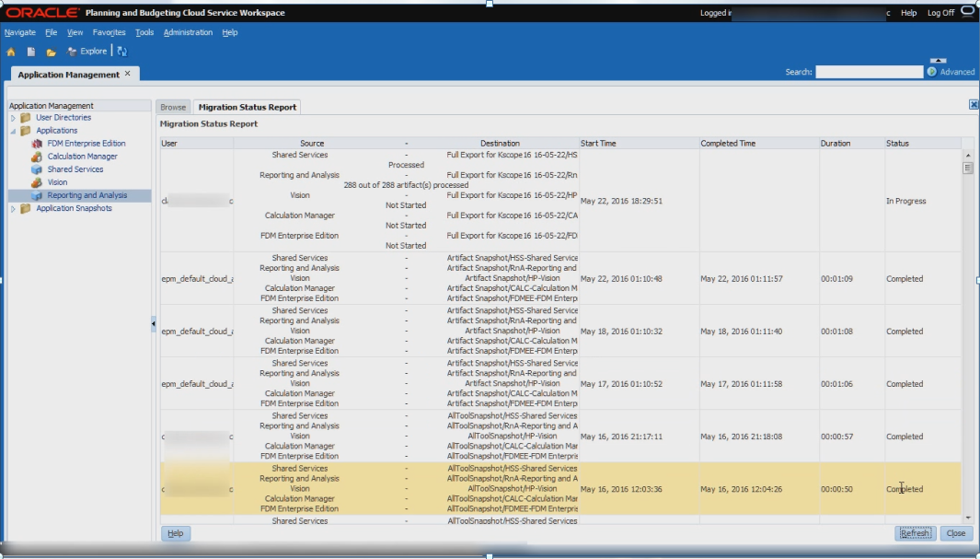
Task: Click the Shared Services tree icon
Action: (x=36, y=169)
